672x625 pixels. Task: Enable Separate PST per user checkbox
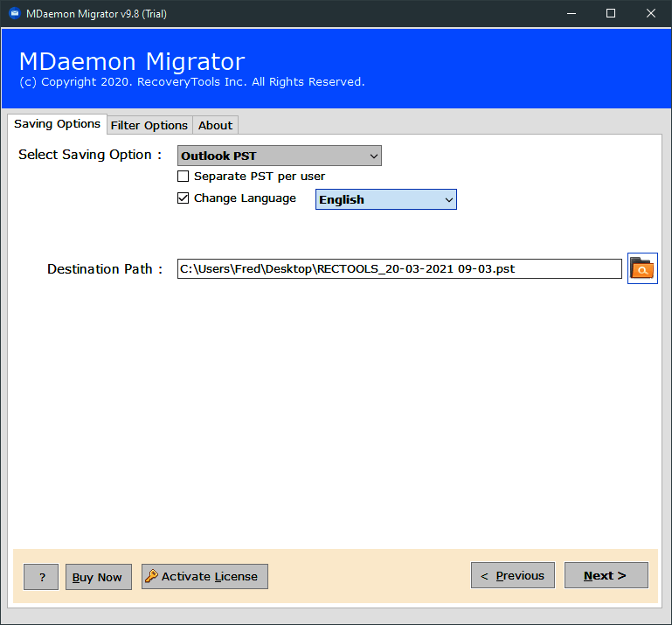184,177
